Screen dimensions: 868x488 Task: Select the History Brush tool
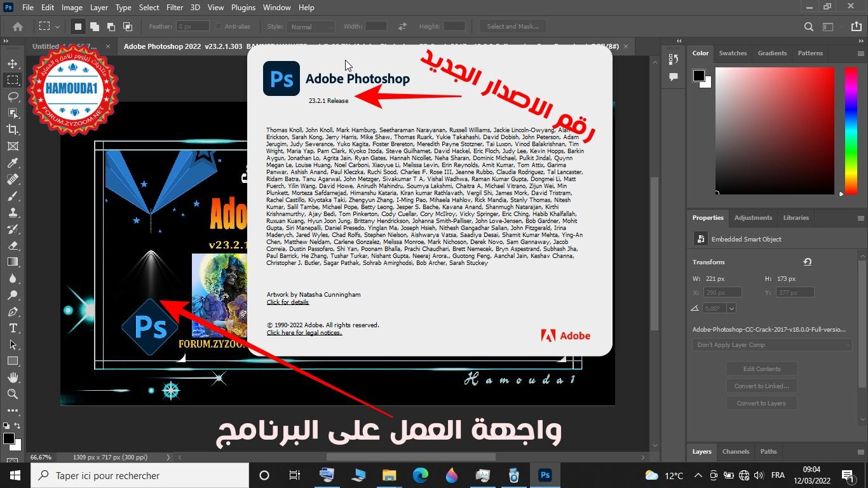13,229
